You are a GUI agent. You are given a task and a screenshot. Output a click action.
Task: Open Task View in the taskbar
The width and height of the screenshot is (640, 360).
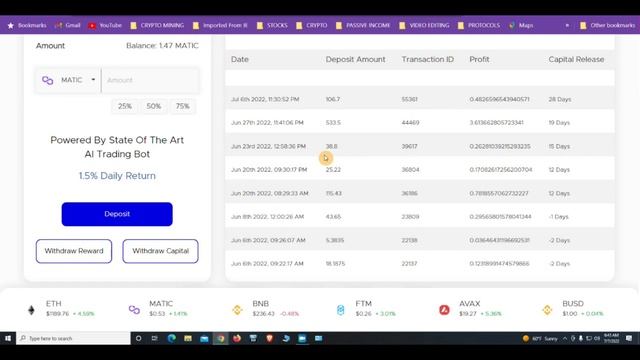tap(155, 338)
